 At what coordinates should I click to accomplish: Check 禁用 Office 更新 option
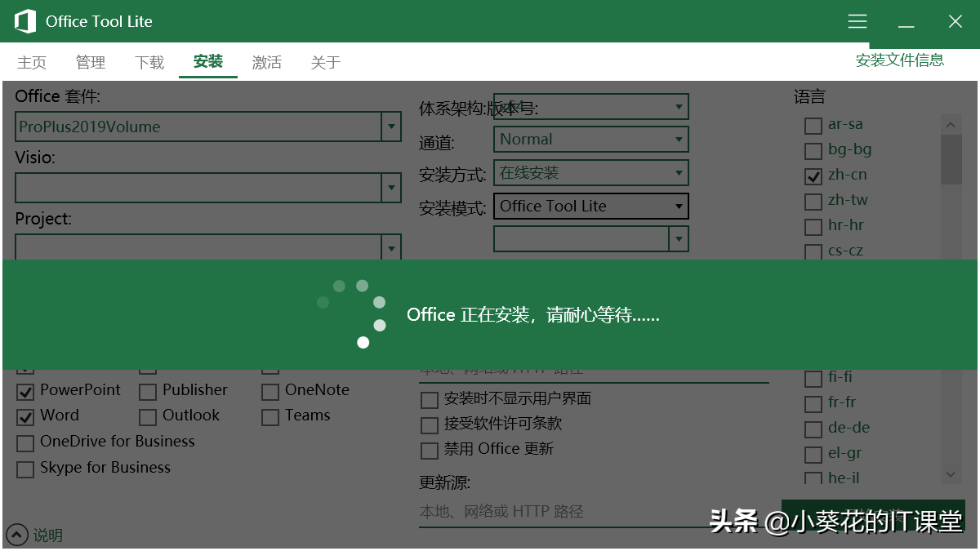coord(430,451)
